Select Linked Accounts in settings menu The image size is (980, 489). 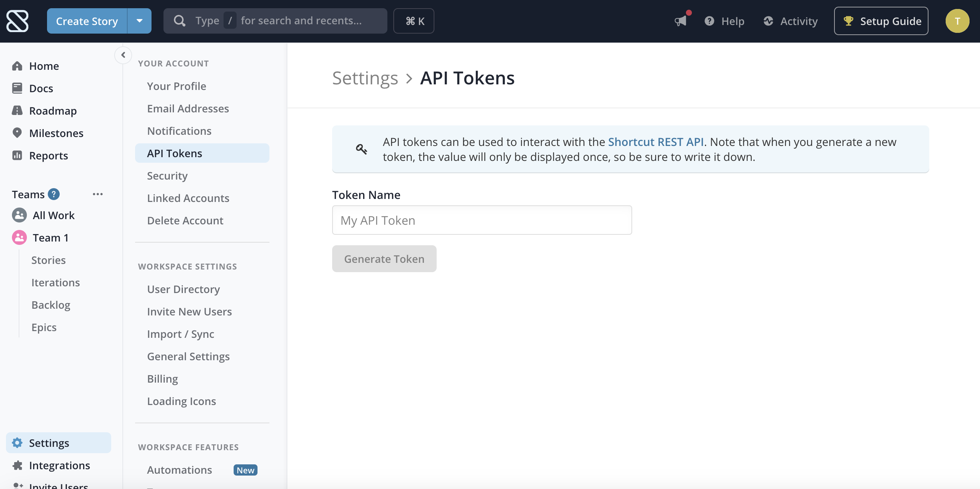[188, 198]
